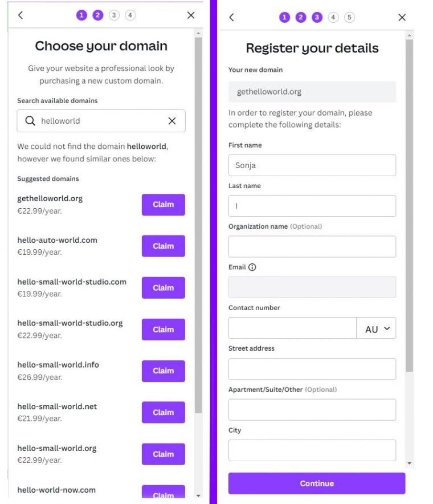
Task: Clear the helloworld search using the X icon
Action: point(172,121)
